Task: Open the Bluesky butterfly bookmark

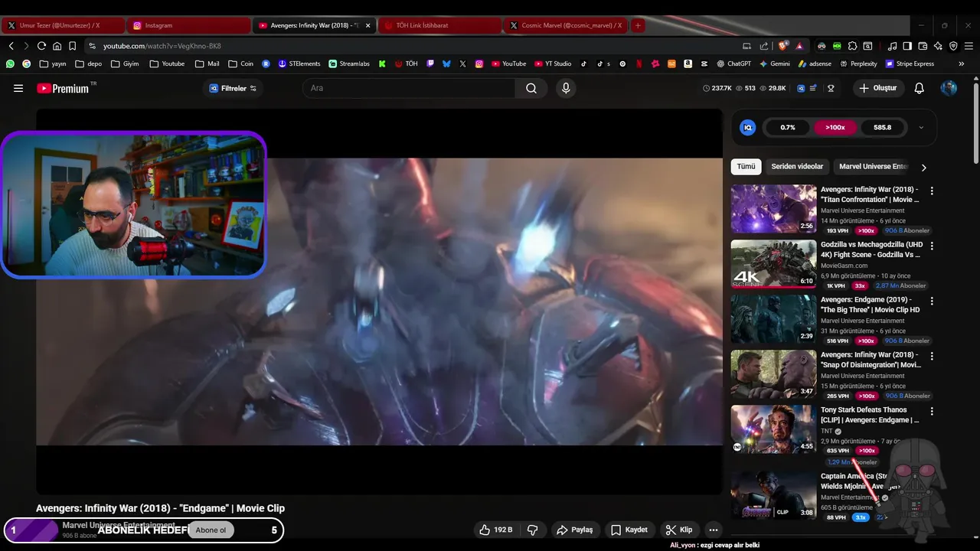Action: click(446, 64)
